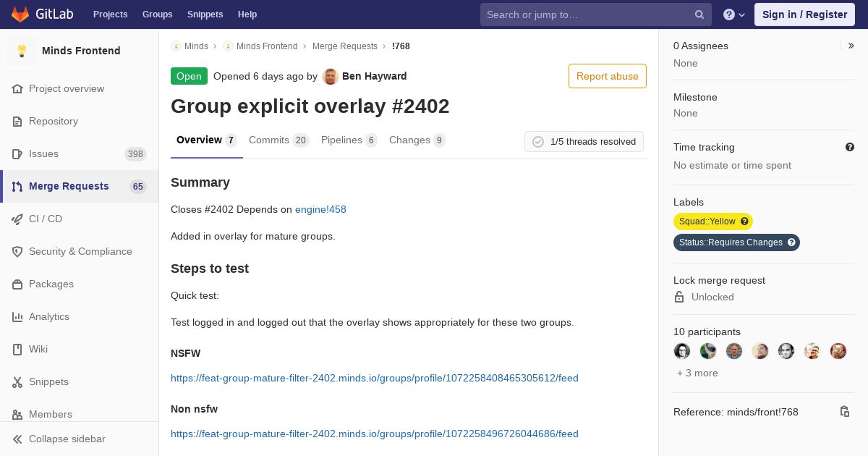Open the GitLab home logo
The height and width of the screenshot is (456, 868).
(42, 14)
